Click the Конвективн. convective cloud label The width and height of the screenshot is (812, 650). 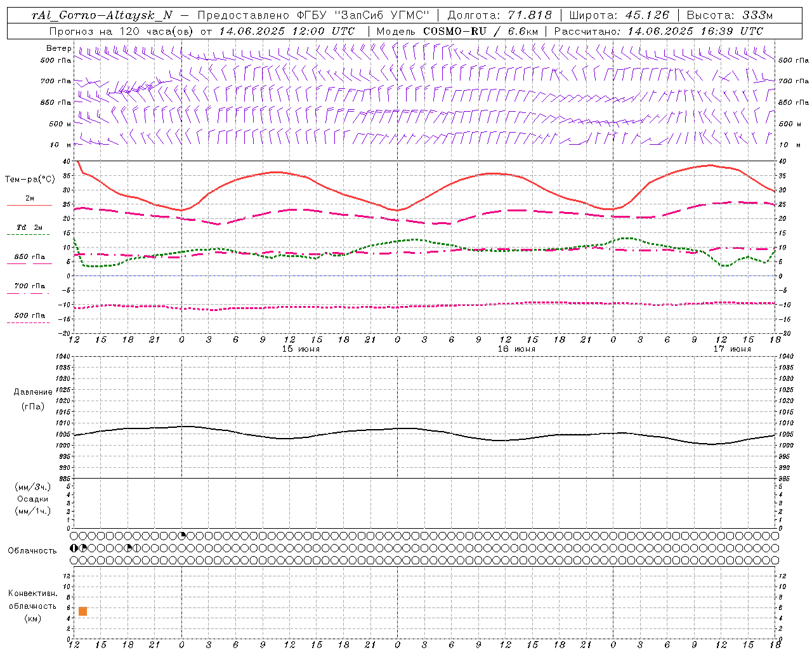(33, 594)
